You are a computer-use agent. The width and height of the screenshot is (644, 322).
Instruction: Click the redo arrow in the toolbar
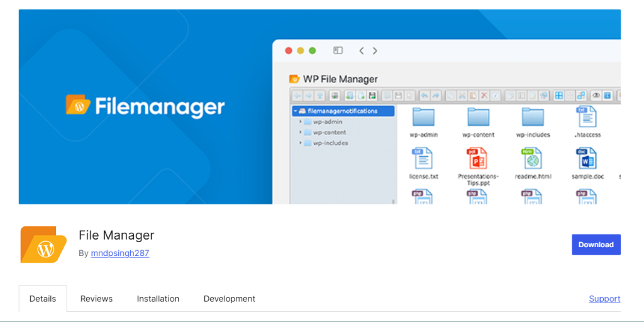436,96
